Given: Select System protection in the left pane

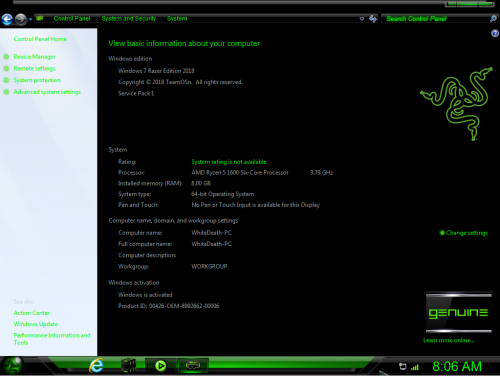Looking at the screenshot, I should [x=37, y=80].
